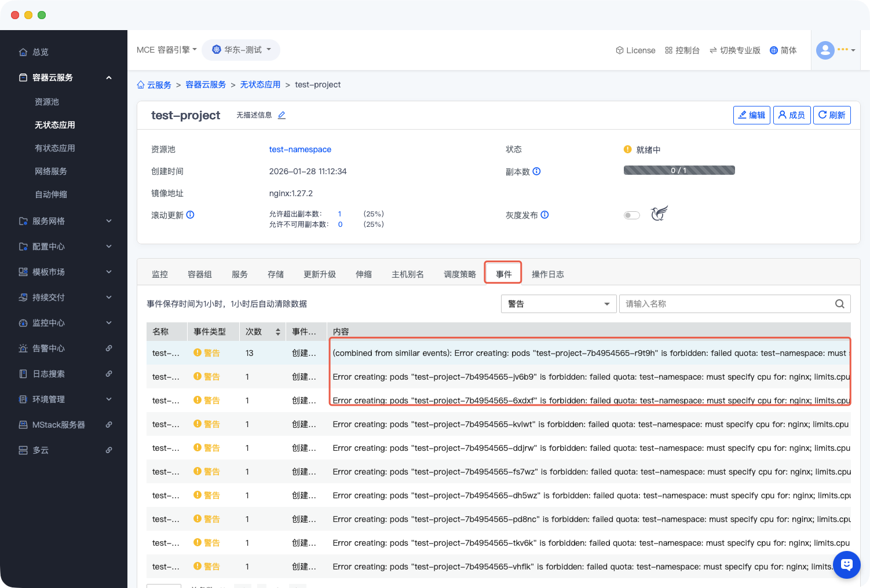Click the user avatar icon
Viewport: 870px width, 588px height.
pyautogui.click(x=825, y=50)
